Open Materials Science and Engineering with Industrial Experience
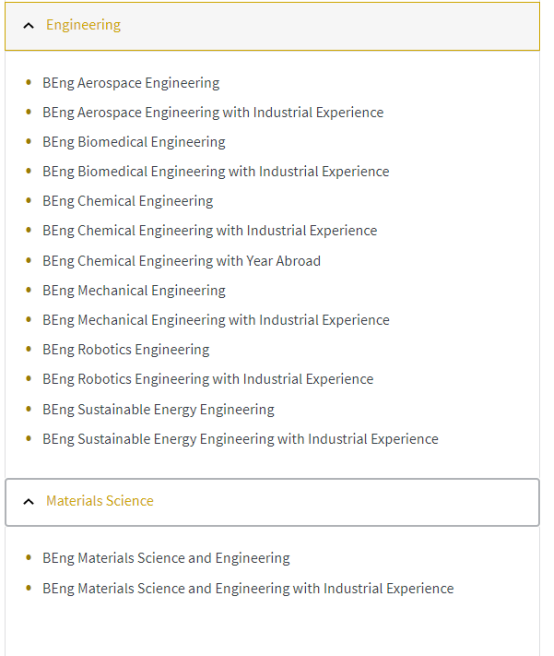554x656 pixels. click(x=248, y=589)
